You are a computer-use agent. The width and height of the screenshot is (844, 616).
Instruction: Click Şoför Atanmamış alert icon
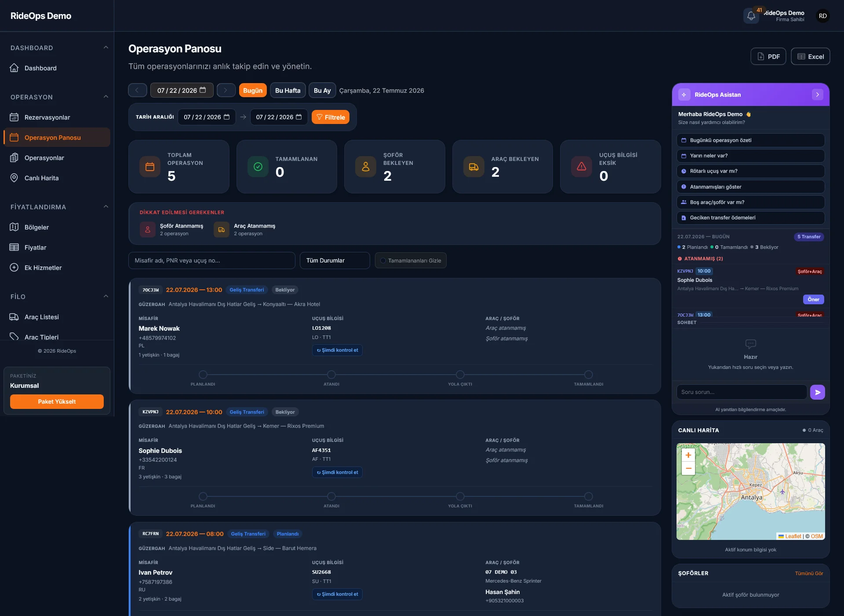pyautogui.click(x=148, y=230)
